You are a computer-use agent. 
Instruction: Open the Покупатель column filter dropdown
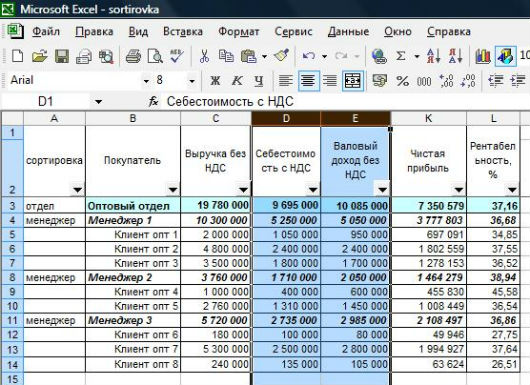click(x=172, y=190)
